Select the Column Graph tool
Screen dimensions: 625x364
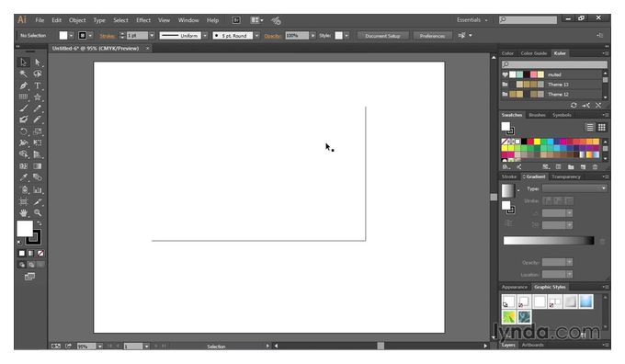tap(38, 189)
